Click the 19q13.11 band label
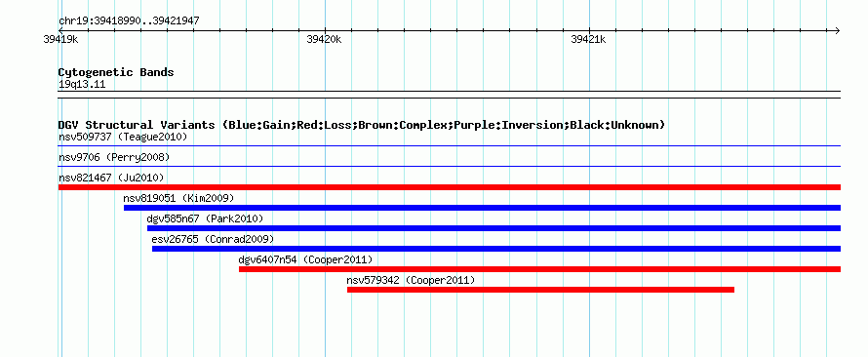 coord(82,85)
